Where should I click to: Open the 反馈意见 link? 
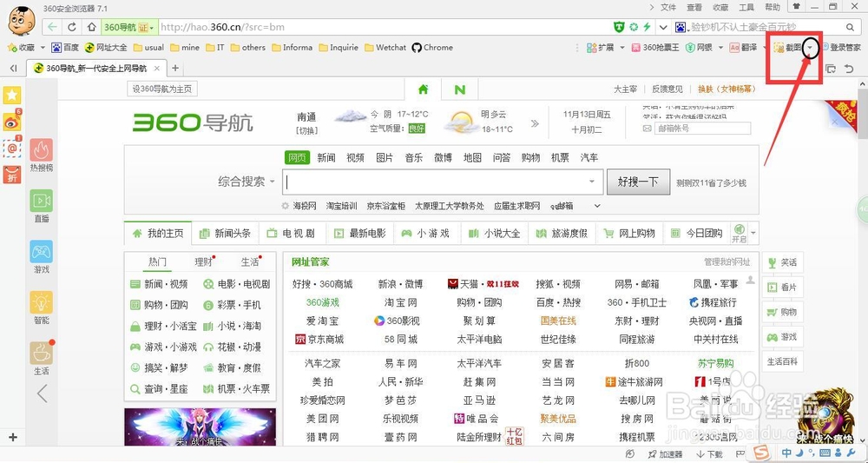tap(667, 89)
